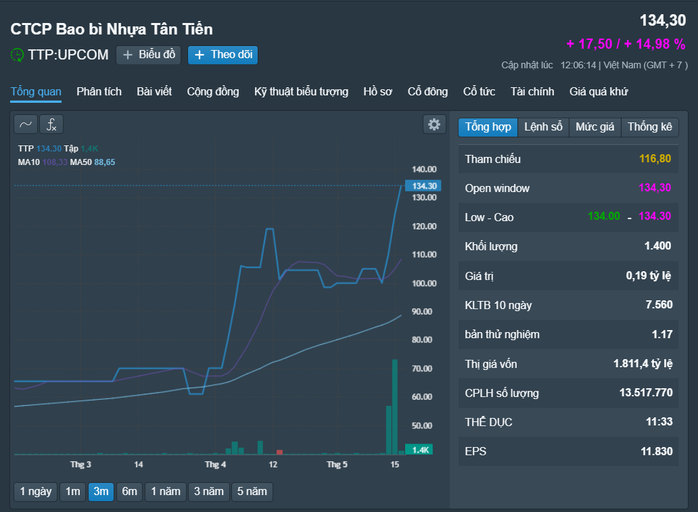Click Thị giá vốn value 1.811,4 tỷ lệ

coord(643,364)
